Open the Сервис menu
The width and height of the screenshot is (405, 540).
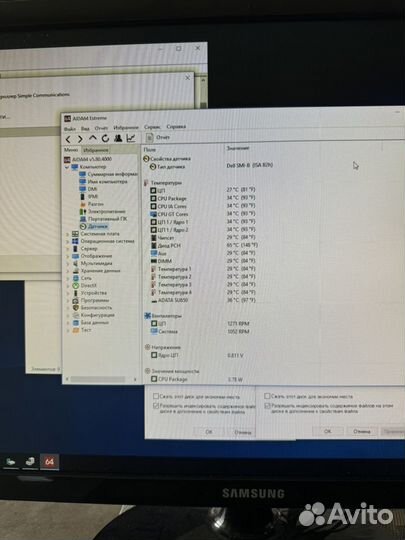click(152, 127)
